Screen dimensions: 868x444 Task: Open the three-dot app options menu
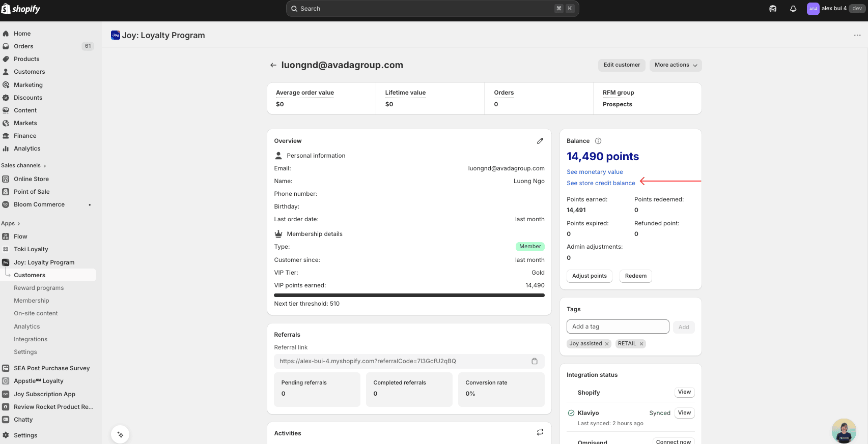(x=857, y=35)
